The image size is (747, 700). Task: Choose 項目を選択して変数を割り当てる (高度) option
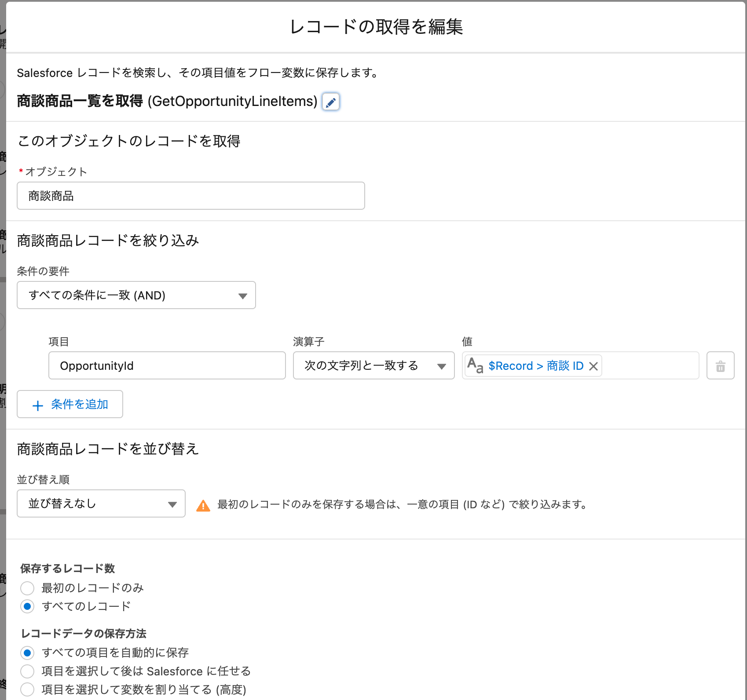point(27,689)
